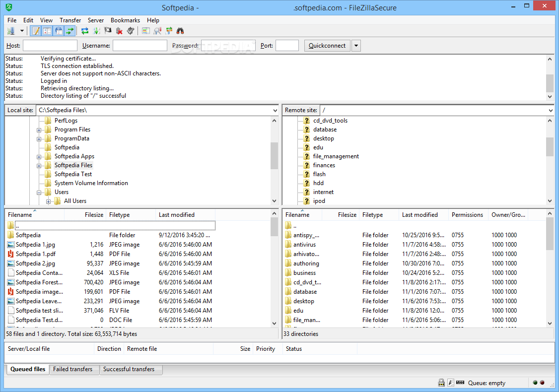The width and height of the screenshot is (559, 392).
Task: Sort local files by Last modified column
Action: pyautogui.click(x=185, y=215)
